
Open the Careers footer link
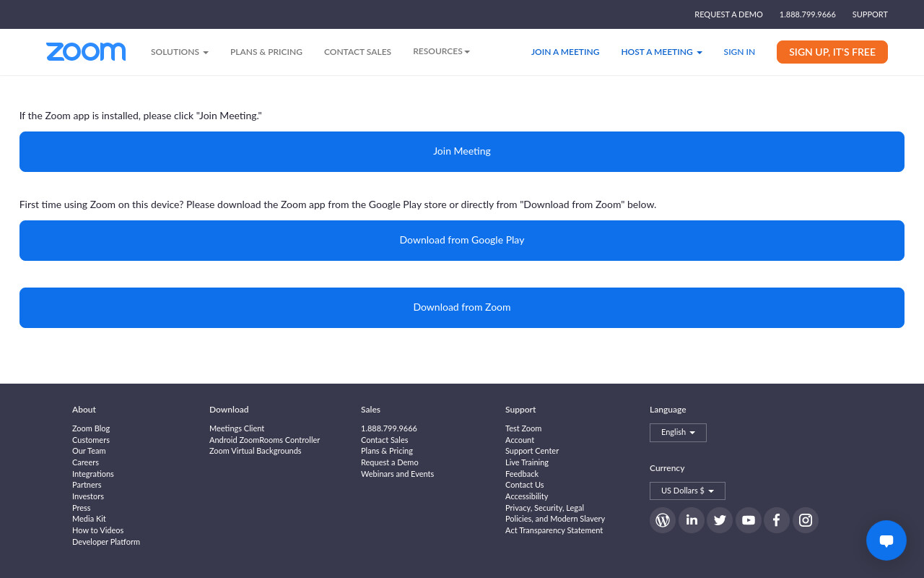click(x=85, y=462)
